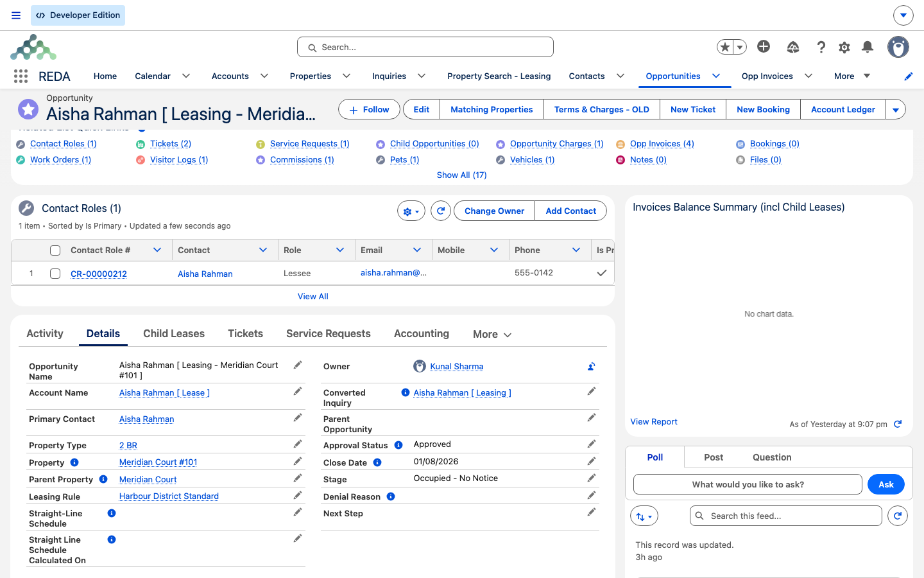Open the Contact Roles list settings dropdown

point(411,211)
